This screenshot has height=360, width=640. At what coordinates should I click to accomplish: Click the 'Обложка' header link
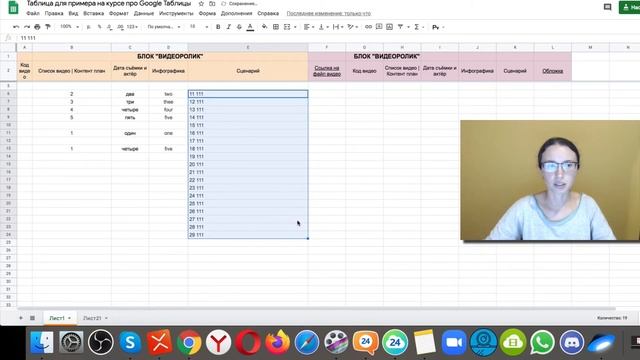(553, 71)
